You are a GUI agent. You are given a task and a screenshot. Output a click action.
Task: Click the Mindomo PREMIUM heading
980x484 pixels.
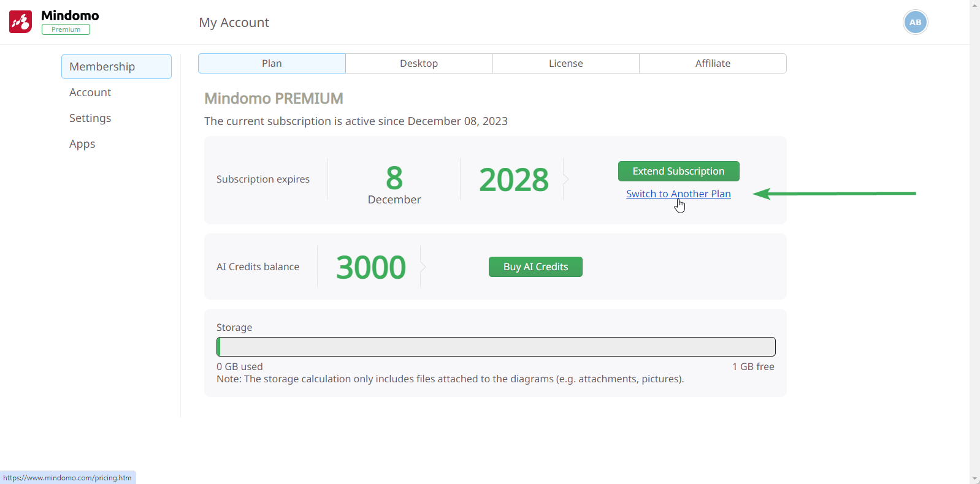(x=274, y=99)
